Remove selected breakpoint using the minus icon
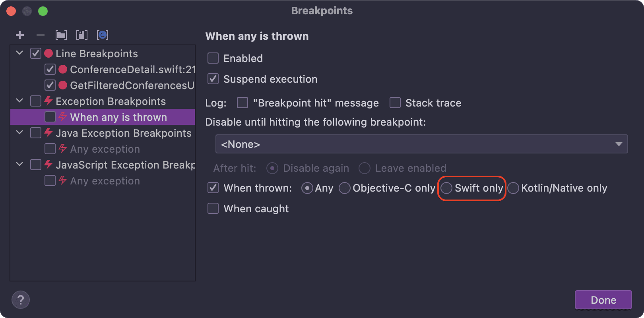644x318 pixels. pos(40,35)
